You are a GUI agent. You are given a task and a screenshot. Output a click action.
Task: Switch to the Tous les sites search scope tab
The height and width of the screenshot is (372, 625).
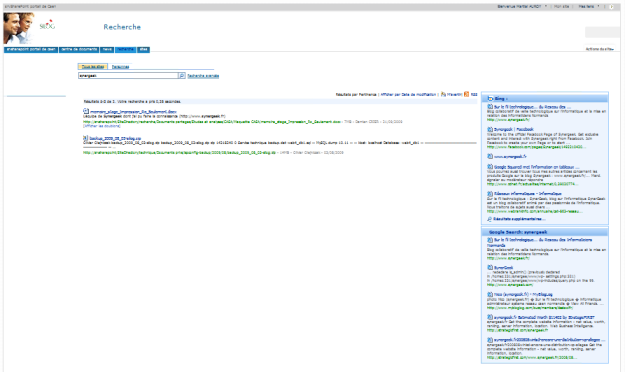click(92, 67)
